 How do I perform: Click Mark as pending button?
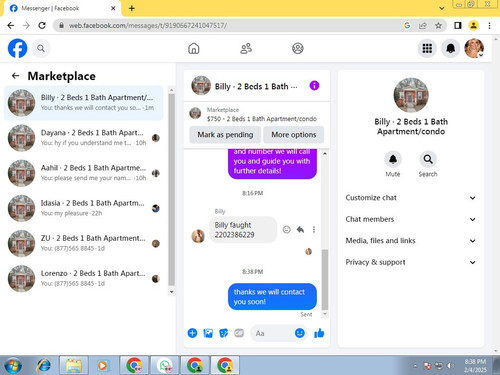click(225, 135)
